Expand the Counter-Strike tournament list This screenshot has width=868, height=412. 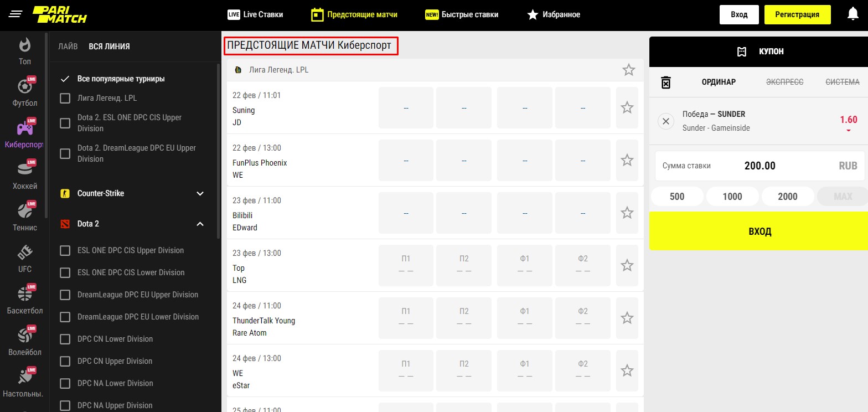200,194
